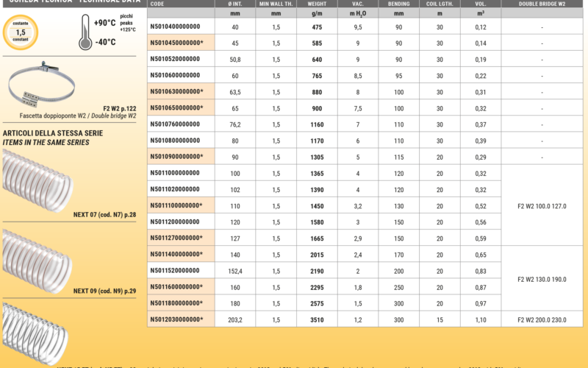Click the double bridge W2 clamp image
Viewport: 588px width, 368px height.
[51, 88]
